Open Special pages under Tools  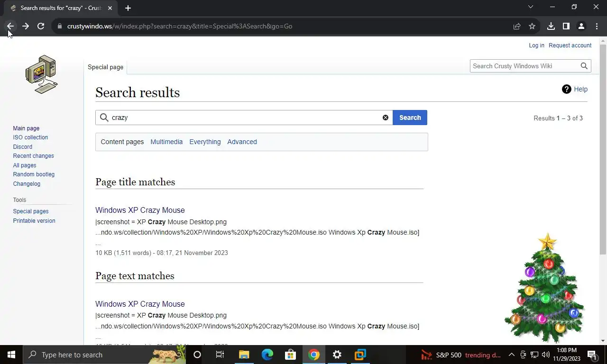[x=31, y=211]
